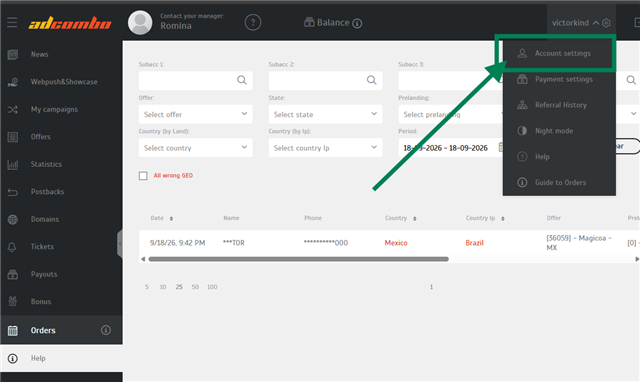Viewport: 640px width, 382px height.
Task: Click the News sidebar icon
Action: click(13, 54)
